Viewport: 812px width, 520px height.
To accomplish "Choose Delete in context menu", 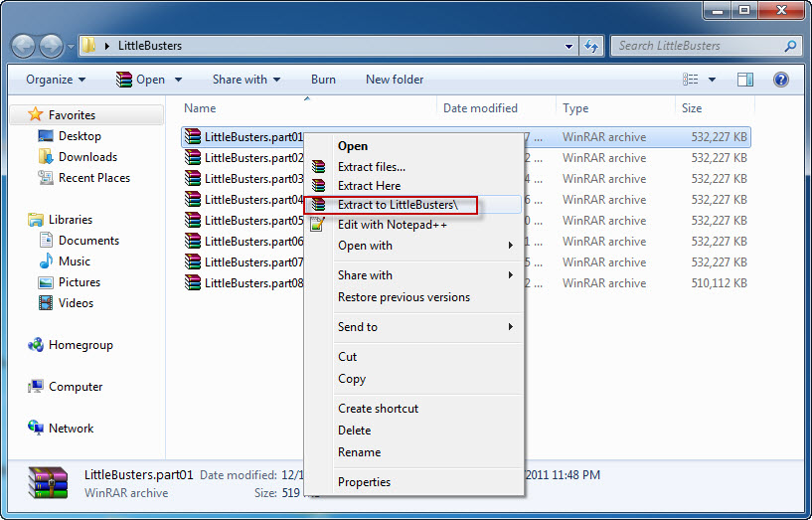I will [412, 431].
